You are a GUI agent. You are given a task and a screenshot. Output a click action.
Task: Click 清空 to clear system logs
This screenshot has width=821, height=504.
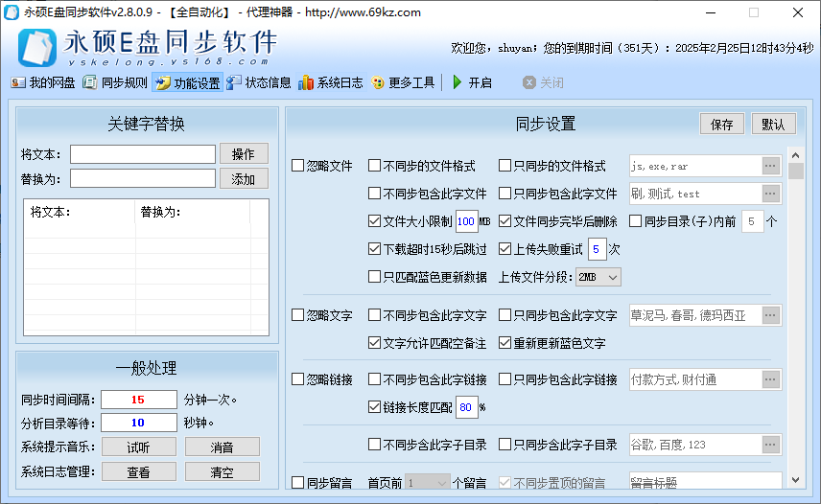tap(223, 471)
